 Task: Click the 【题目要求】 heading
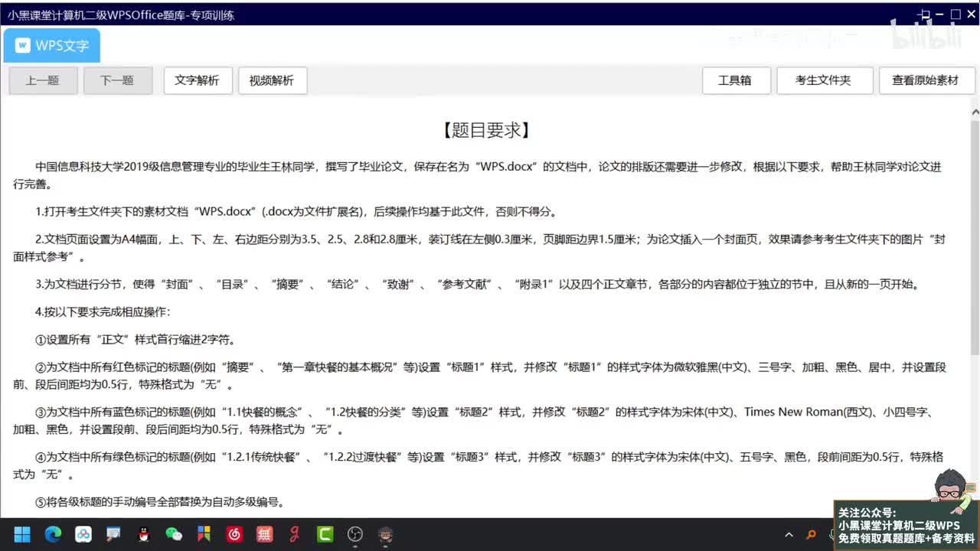coord(486,130)
